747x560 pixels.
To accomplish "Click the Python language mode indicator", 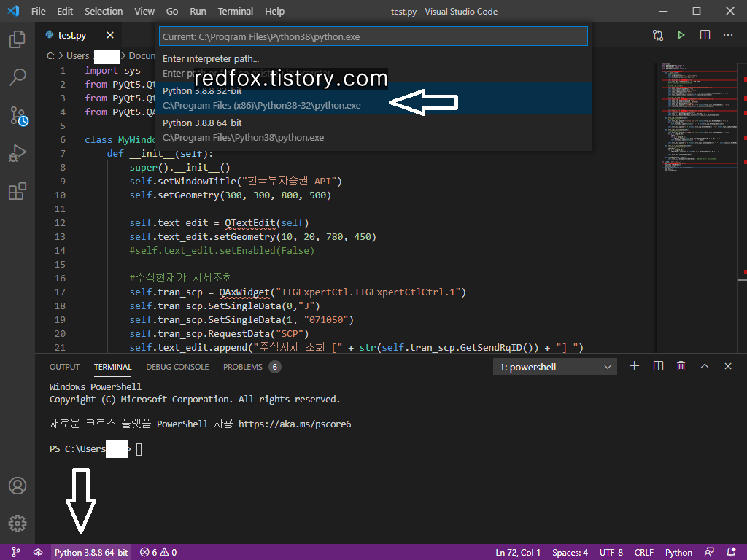I will 678,553.
